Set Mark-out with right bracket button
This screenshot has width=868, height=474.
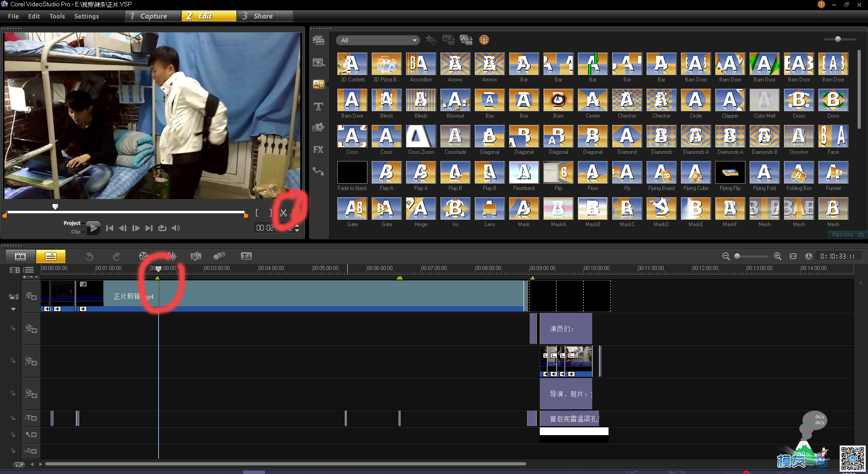[270, 213]
